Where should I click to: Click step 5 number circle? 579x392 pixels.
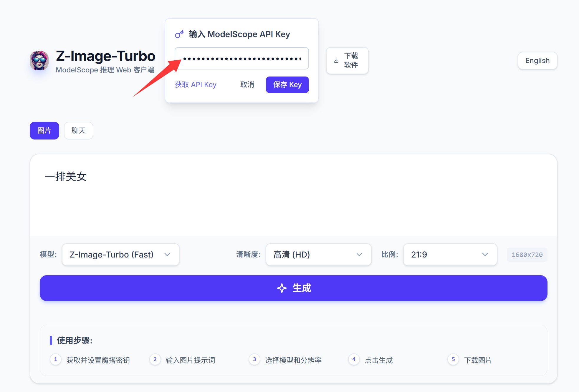pos(453,359)
